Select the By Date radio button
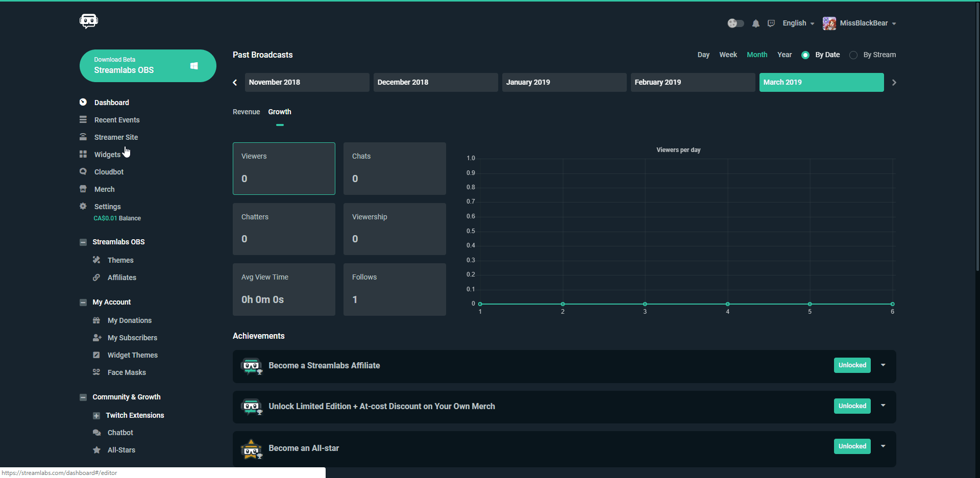 point(805,55)
